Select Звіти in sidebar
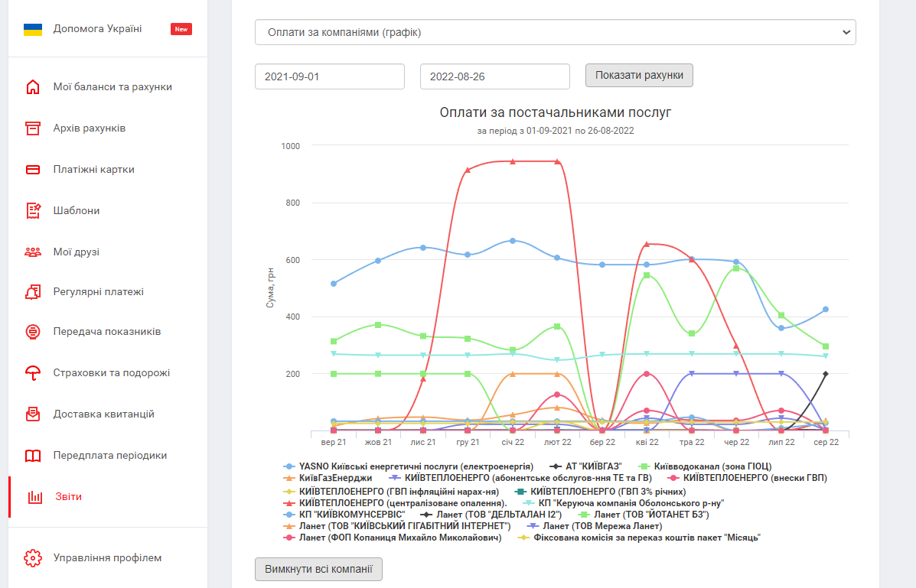916x588 pixels. pyautogui.click(x=68, y=497)
